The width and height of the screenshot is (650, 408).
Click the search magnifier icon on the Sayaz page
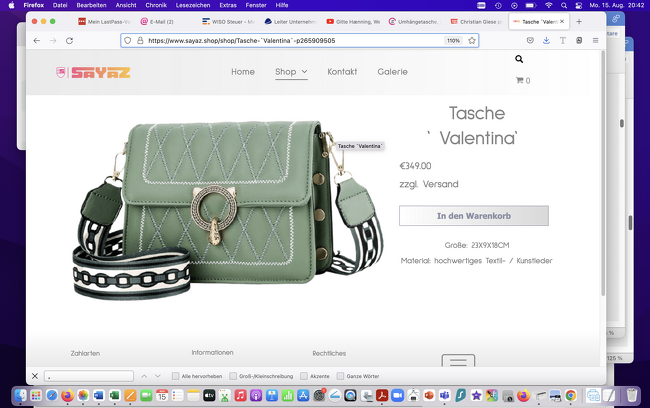(519, 59)
